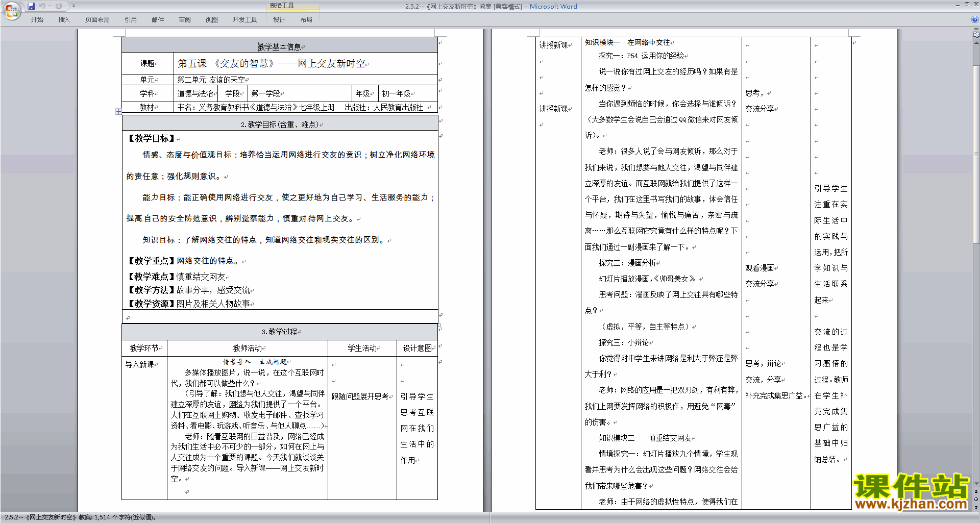
Task: Click the cell 道德与法治
Action: point(195,93)
